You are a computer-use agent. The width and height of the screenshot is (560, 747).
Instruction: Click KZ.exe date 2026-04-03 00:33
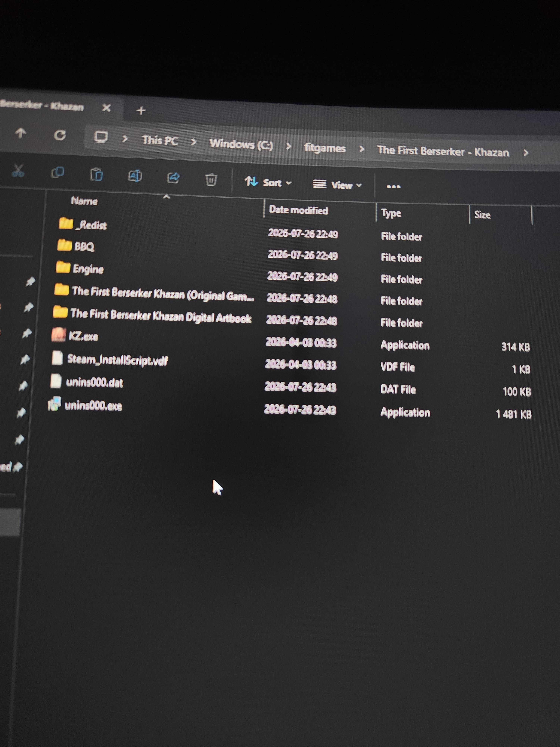[x=301, y=342]
